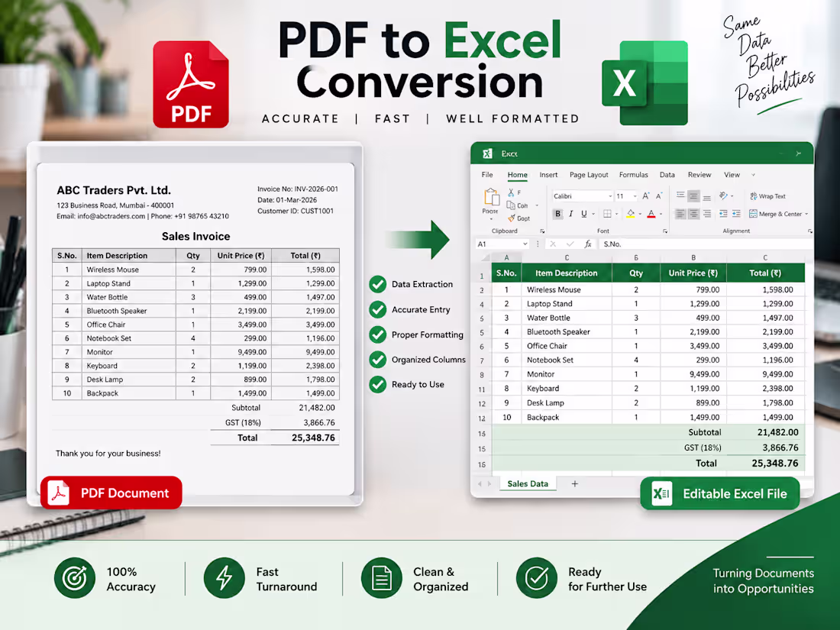Click the red PDF Document badge

pyautogui.click(x=111, y=493)
